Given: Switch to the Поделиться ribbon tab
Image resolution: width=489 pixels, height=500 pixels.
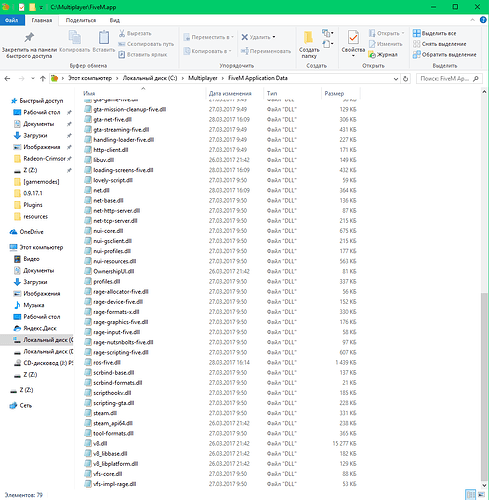Looking at the screenshot, I should pyautogui.click(x=81, y=20).
